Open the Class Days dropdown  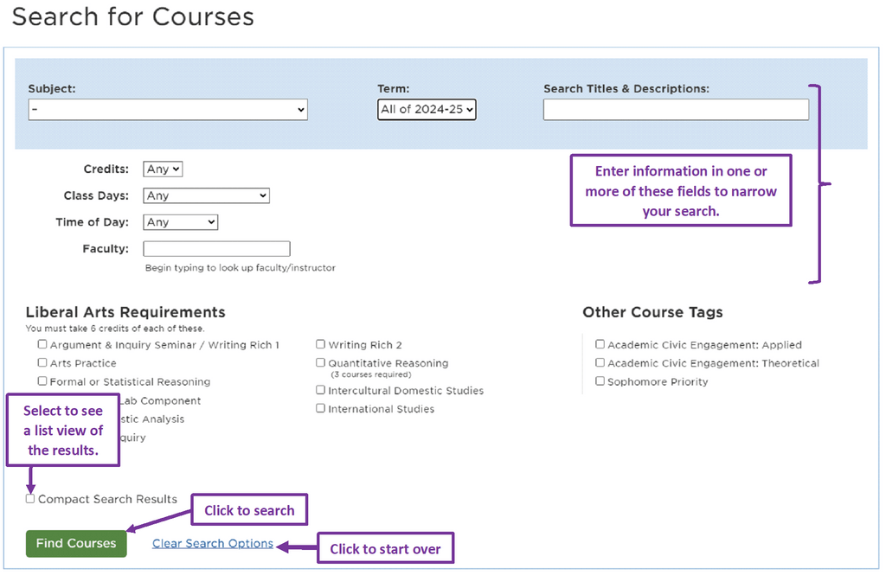206,195
